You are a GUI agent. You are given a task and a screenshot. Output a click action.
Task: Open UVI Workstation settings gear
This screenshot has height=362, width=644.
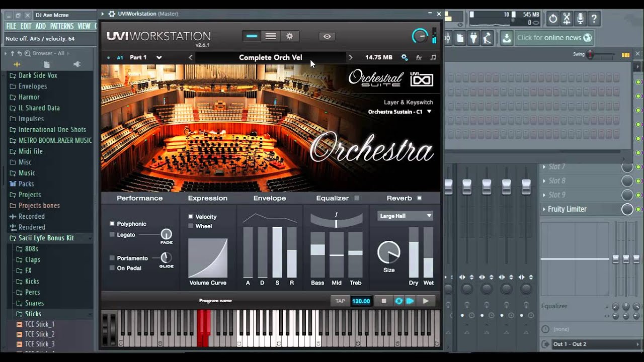[290, 36]
